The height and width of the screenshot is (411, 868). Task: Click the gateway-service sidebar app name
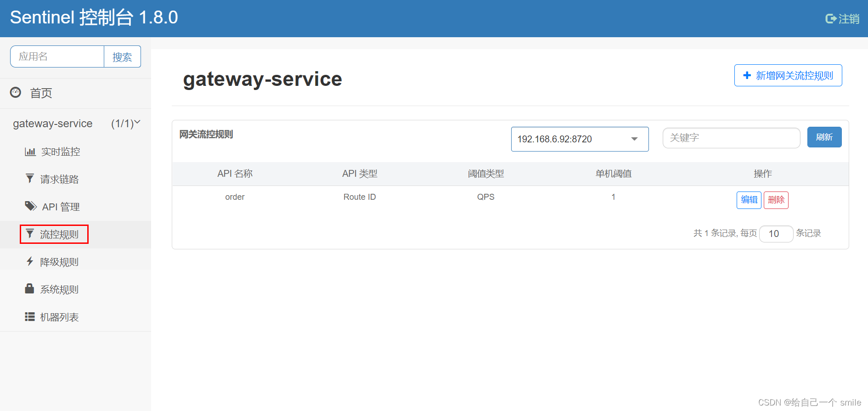(x=53, y=124)
